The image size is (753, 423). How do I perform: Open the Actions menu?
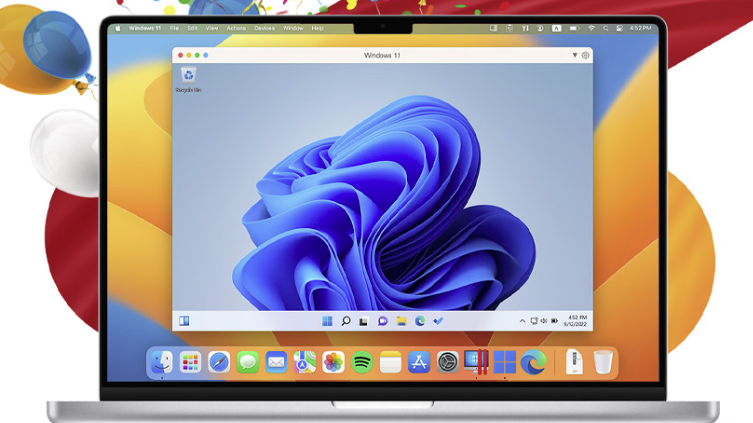pyautogui.click(x=236, y=28)
